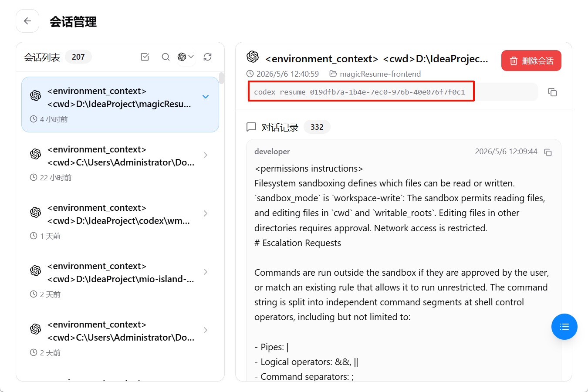Refresh the session list
The image size is (588, 392).
pos(208,57)
